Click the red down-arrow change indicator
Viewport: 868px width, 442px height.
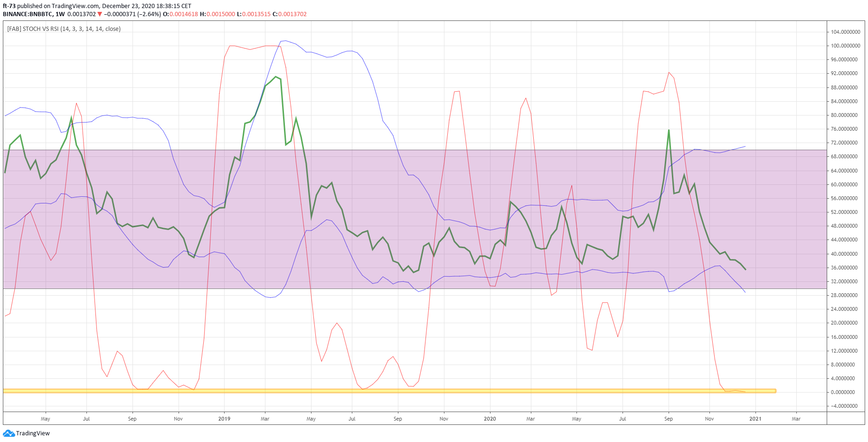pyautogui.click(x=100, y=14)
